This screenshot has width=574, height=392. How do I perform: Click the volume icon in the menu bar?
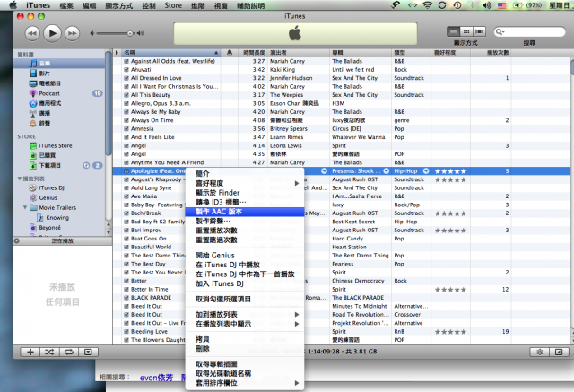[486, 5]
